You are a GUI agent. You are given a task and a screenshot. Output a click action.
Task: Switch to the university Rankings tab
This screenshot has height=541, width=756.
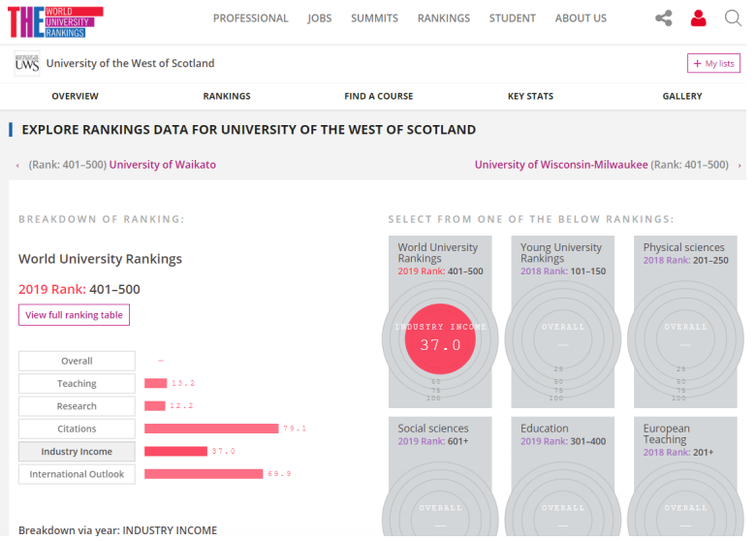pyautogui.click(x=227, y=96)
